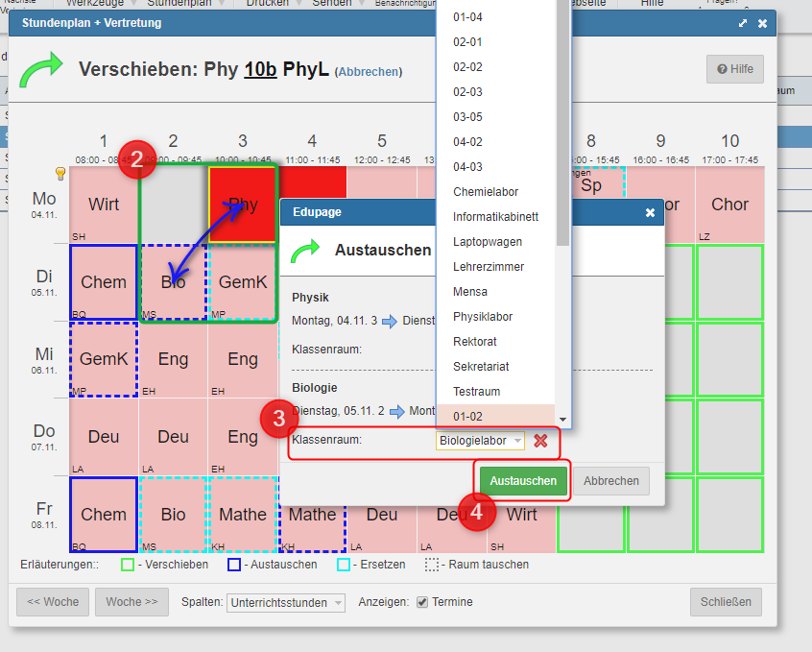Open the 10b class link in title
This screenshot has width=812, height=652.
pos(260,69)
